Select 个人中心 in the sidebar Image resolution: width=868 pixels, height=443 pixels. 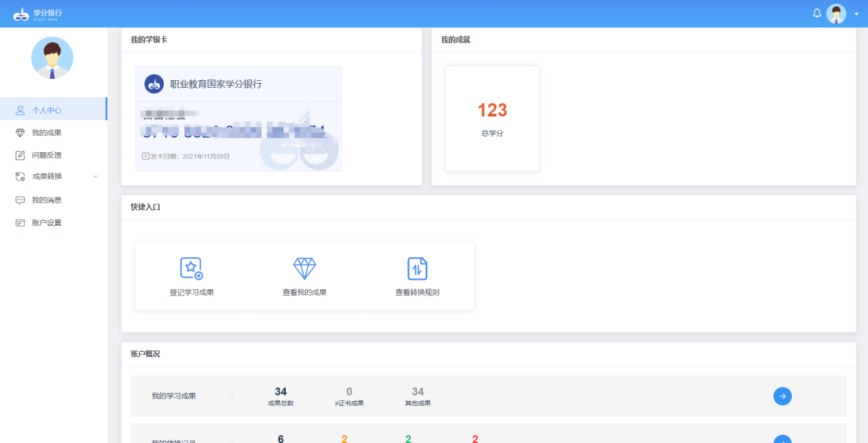[47, 110]
